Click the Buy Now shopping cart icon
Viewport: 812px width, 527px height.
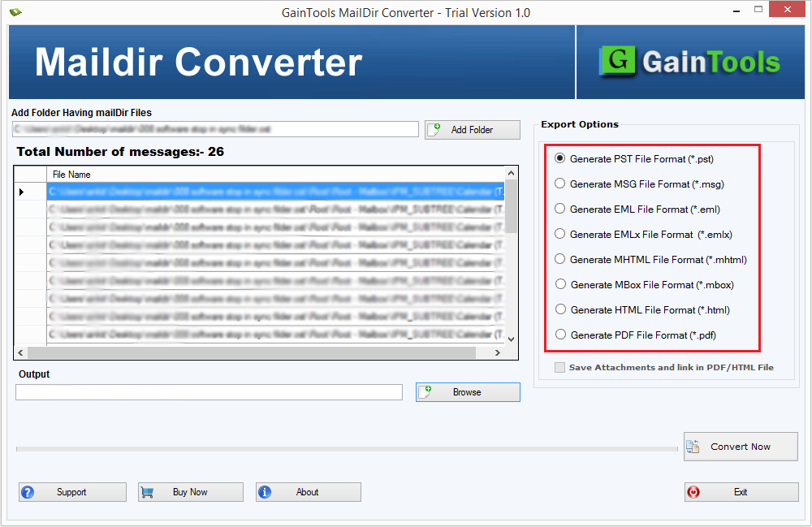[x=147, y=492]
